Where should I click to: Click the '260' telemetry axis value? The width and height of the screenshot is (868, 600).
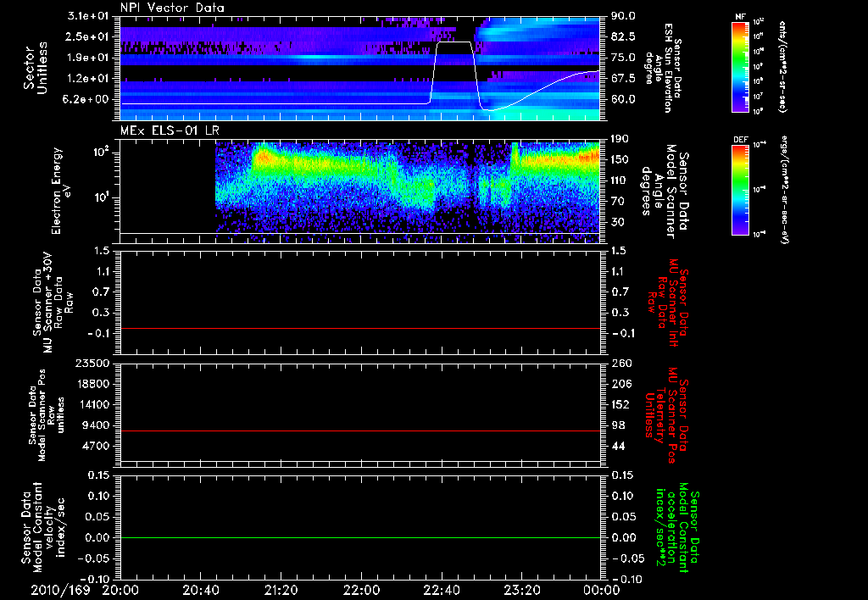(x=620, y=364)
